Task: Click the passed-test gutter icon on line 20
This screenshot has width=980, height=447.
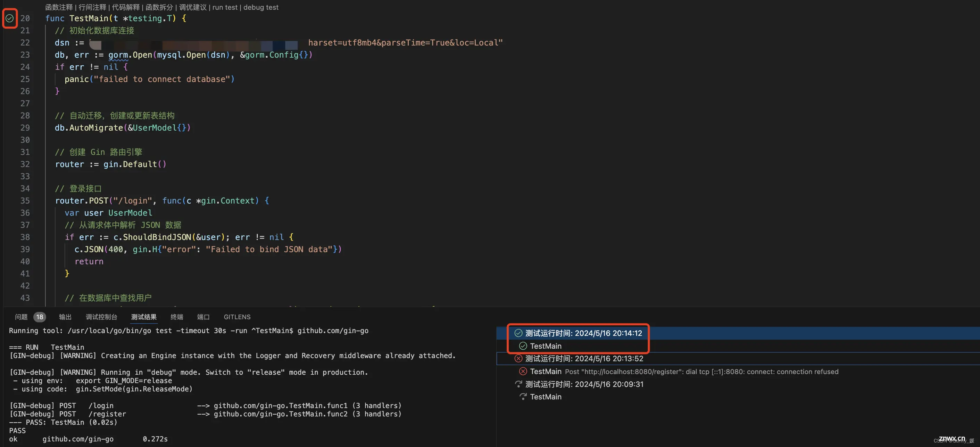Action: 9,18
